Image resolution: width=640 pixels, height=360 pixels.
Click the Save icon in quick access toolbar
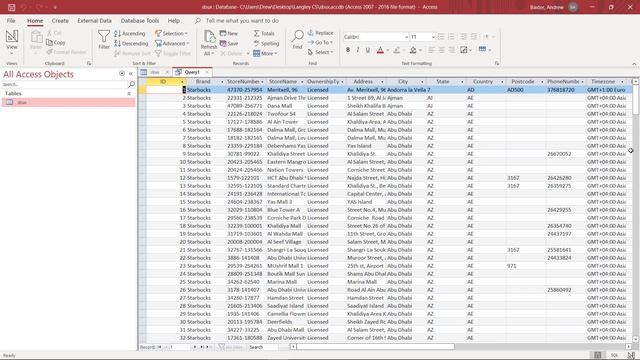click(x=11, y=7)
